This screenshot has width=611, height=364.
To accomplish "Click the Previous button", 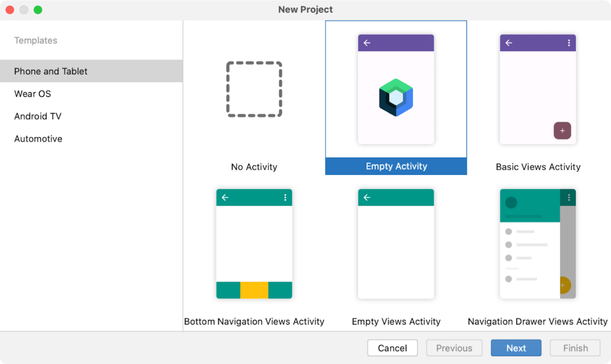I will pyautogui.click(x=454, y=348).
